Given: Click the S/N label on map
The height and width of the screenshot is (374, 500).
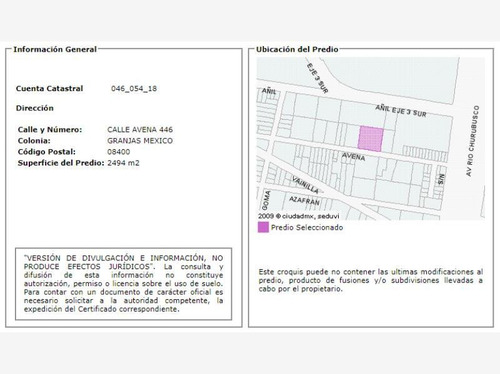Looking at the screenshot, I should tap(441, 179).
